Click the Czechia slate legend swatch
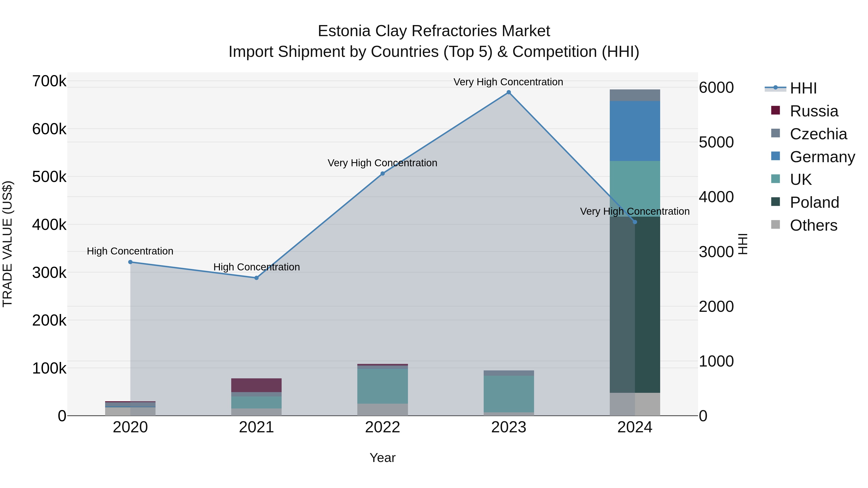The height and width of the screenshot is (488, 868). 775,133
